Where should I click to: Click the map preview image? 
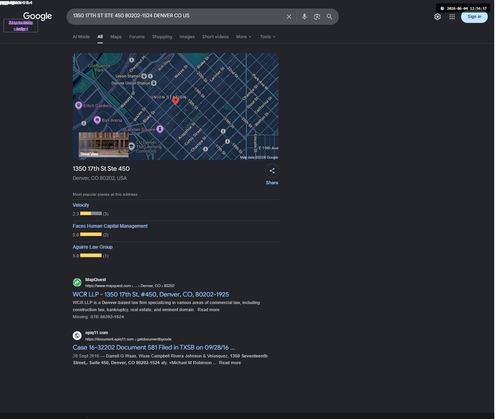pyautogui.click(x=176, y=106)
